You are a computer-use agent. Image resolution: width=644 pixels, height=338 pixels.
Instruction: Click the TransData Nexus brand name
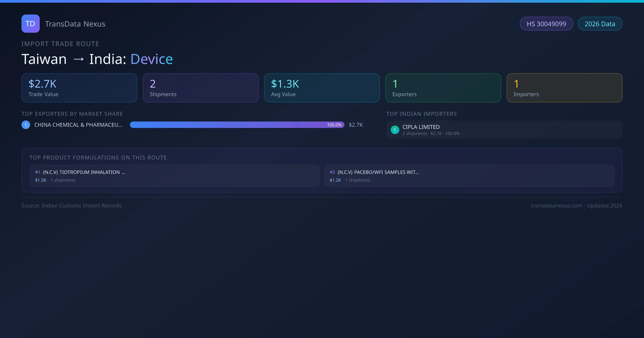coord(75,24)
